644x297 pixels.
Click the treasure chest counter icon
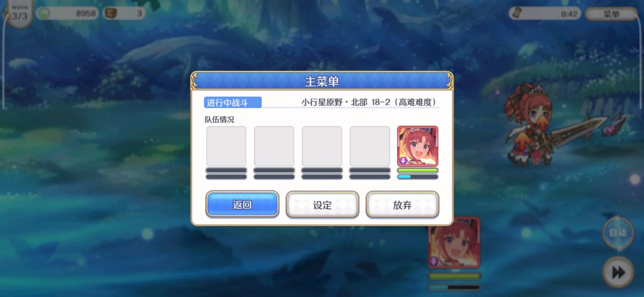110,13
